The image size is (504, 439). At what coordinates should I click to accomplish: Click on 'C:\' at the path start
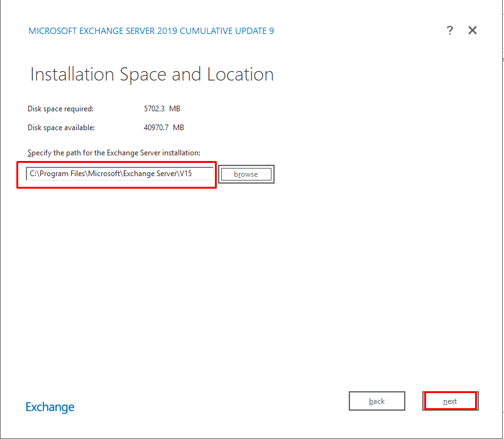pos(34,174)
